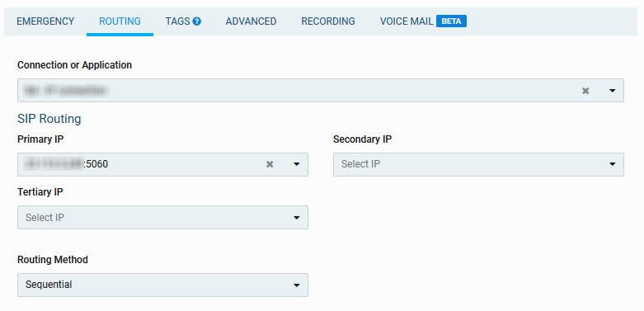Click the Secondary IP 'Select IP' field
The image size is (644, 311).
pos(478,164)
